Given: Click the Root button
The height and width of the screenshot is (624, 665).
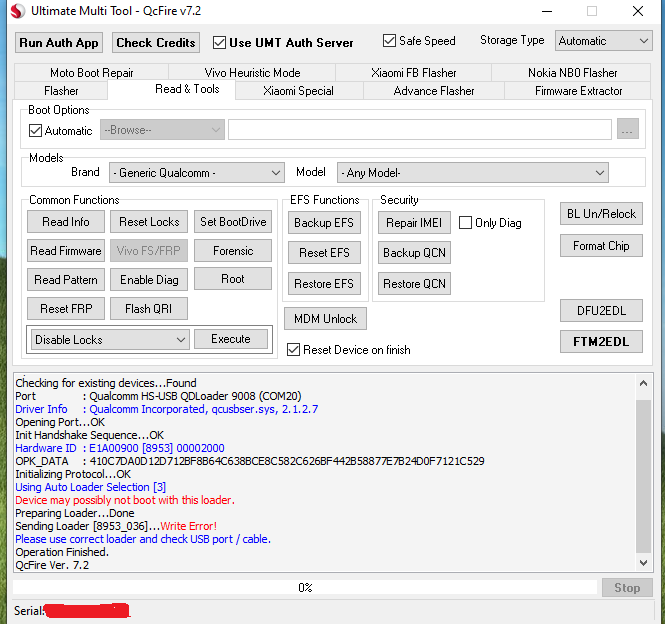Looking at the screenshot, I should coord(233,279).
